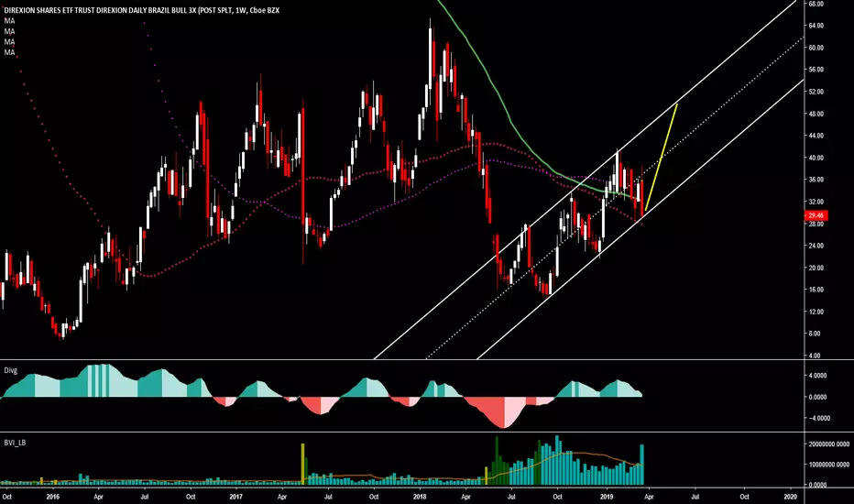This screenshot has width=854, height=504.
Task: Click the 64.00 price axis label
Action: click(816, 26)
